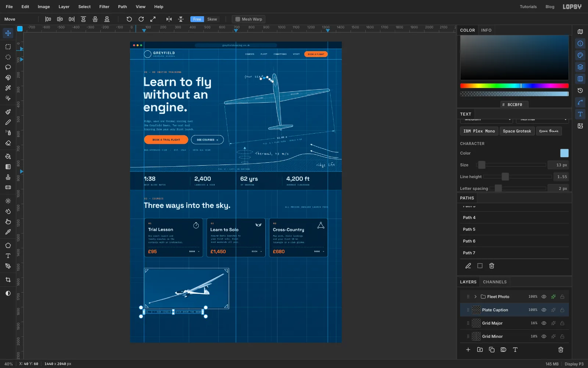The height and width of the screenshot is (368, 588).
Task: Flip horizontally using the options bar icon
Action: click(x=169, y=19)
